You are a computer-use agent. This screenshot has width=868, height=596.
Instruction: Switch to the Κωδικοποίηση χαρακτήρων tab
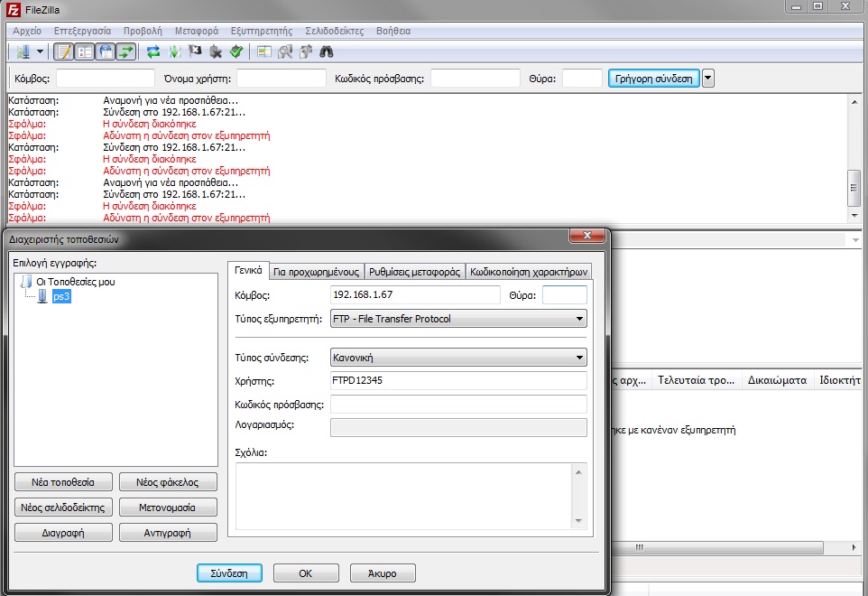coord(529,272)
